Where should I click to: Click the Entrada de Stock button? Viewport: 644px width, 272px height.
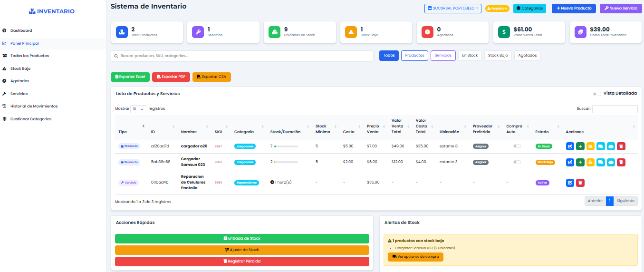242,239
